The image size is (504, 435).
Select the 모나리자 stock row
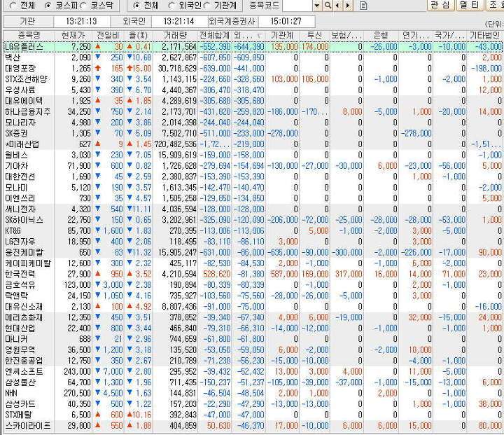click(253, 123)
